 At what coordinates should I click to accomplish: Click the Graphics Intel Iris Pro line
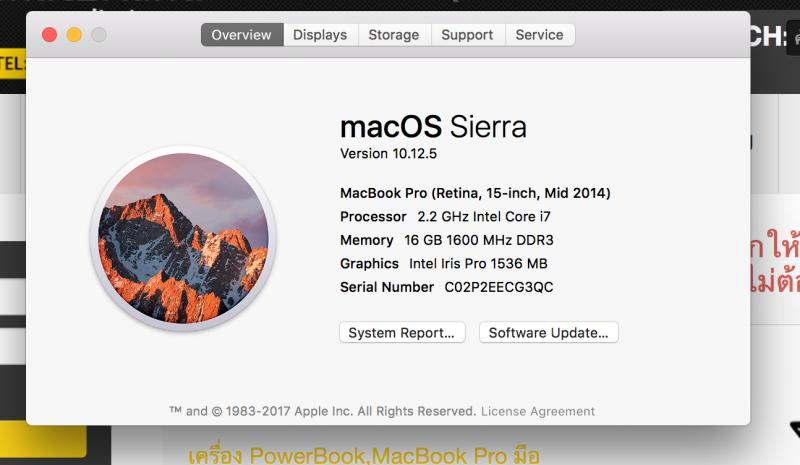444,263
